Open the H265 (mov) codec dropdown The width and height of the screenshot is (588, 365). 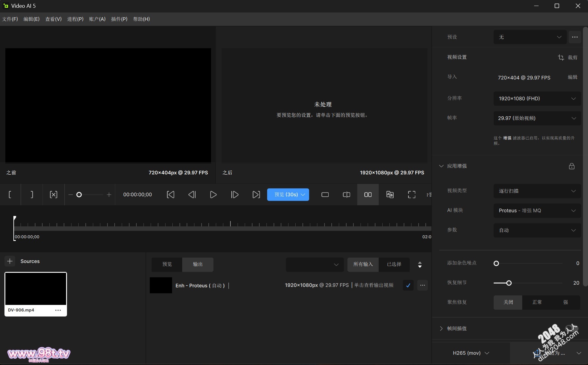[x=471, y=353]
